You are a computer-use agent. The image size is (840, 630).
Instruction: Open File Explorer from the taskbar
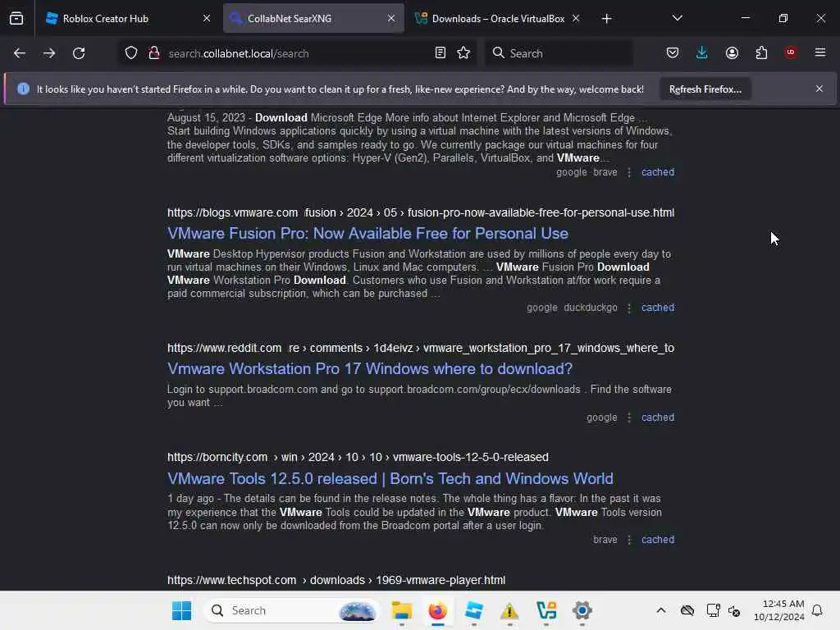click(402, 610)
